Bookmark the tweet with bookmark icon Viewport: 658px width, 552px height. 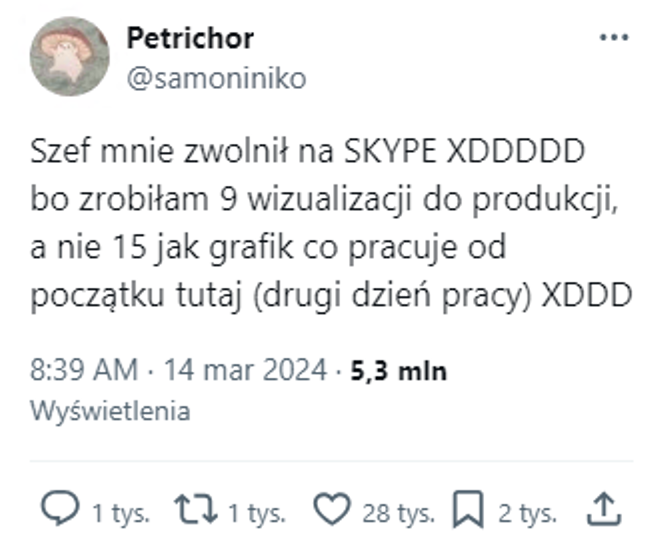[x=468, y=509]
